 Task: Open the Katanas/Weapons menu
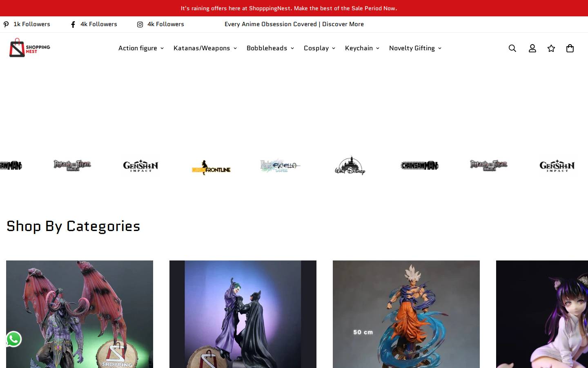click(202, 48)
